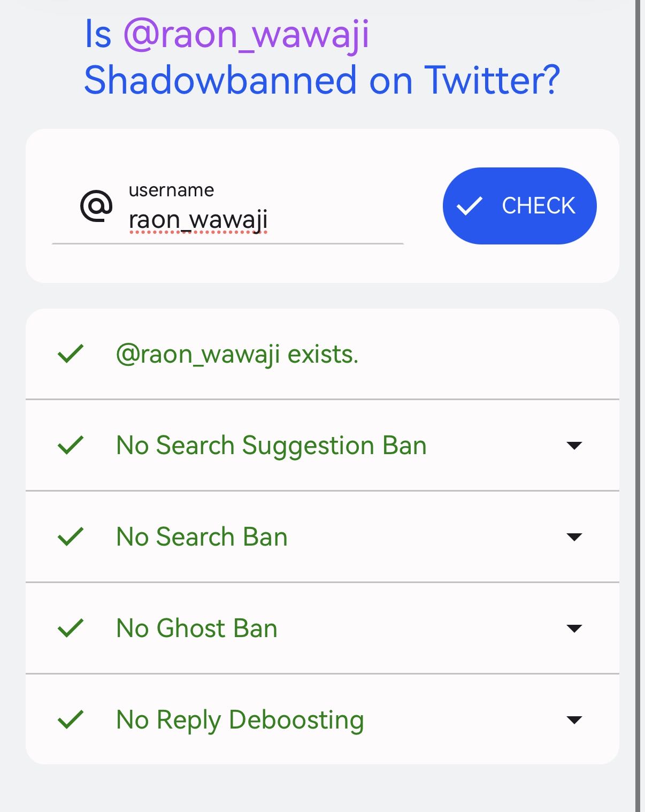The image size is (645, 812).
Task: Click green checkmark beside No Search Ban
Action: [71, 537]
